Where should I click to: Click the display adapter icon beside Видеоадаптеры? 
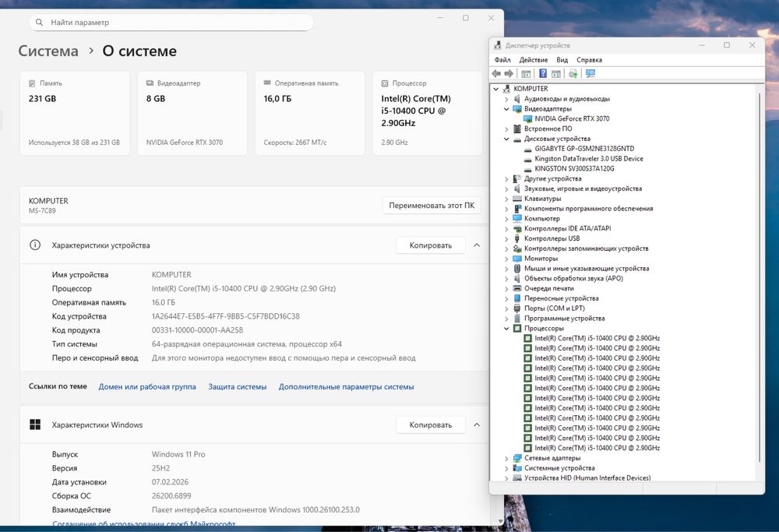point(517,109)
